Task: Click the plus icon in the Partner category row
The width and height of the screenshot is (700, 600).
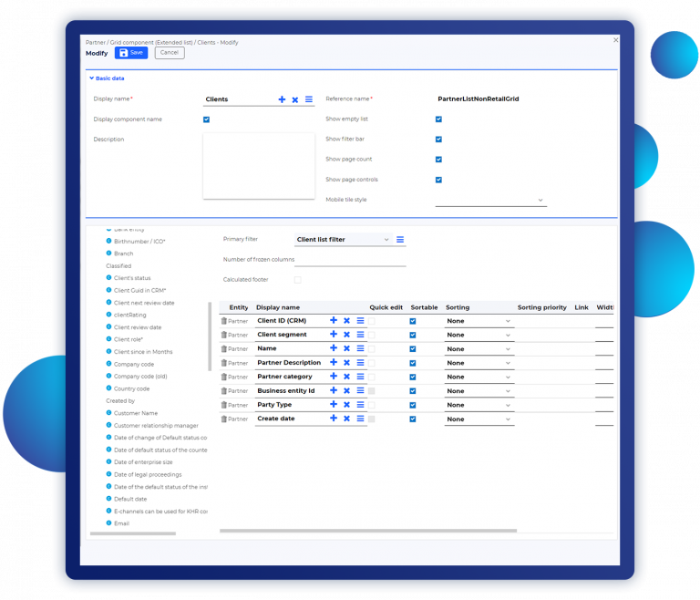Action: pos(334,377)
